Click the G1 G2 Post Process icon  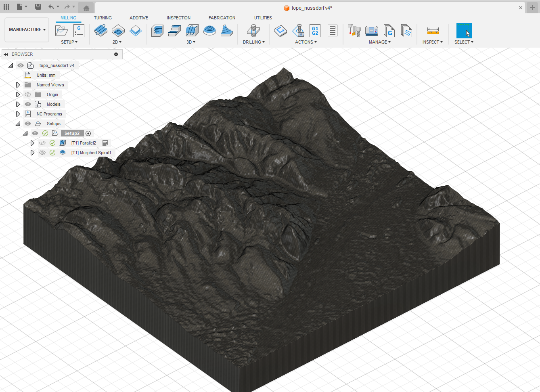coord(315,31)
